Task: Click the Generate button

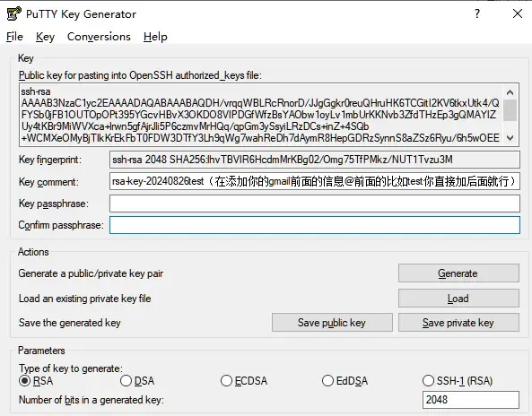Action: click(x=458, y=273)
